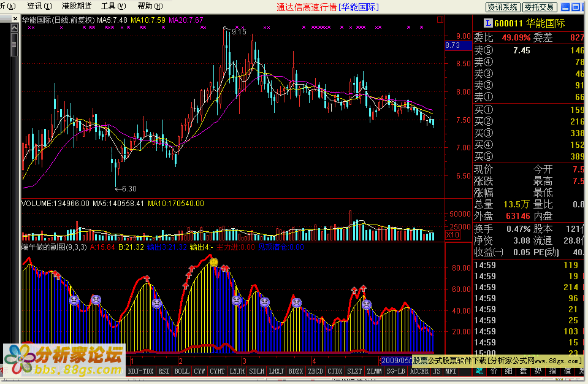
Task: Click the 华能国际 stock name in quote header
Action: [545, 23]
